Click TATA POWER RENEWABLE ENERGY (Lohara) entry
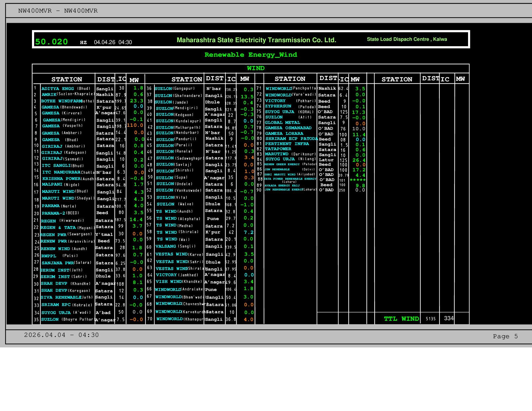This screenshot has height=411, width=532. [290, 180]
